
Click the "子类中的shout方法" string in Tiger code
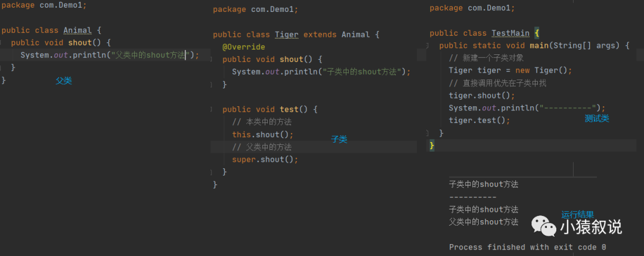(362, 72)
